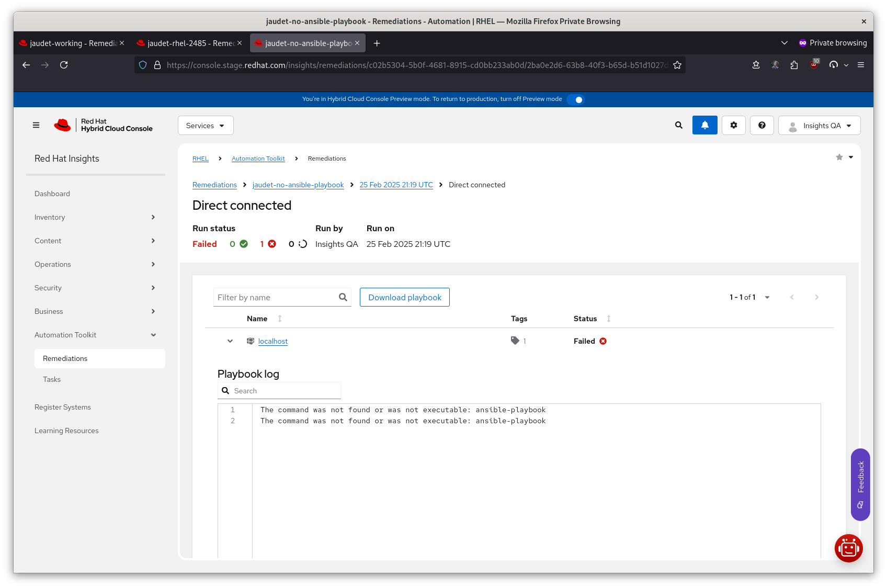887x588 pixels.
Task: Open the 25 Feb 2025 21:19 UTC breadcrumb
Action: click(396, 185)
